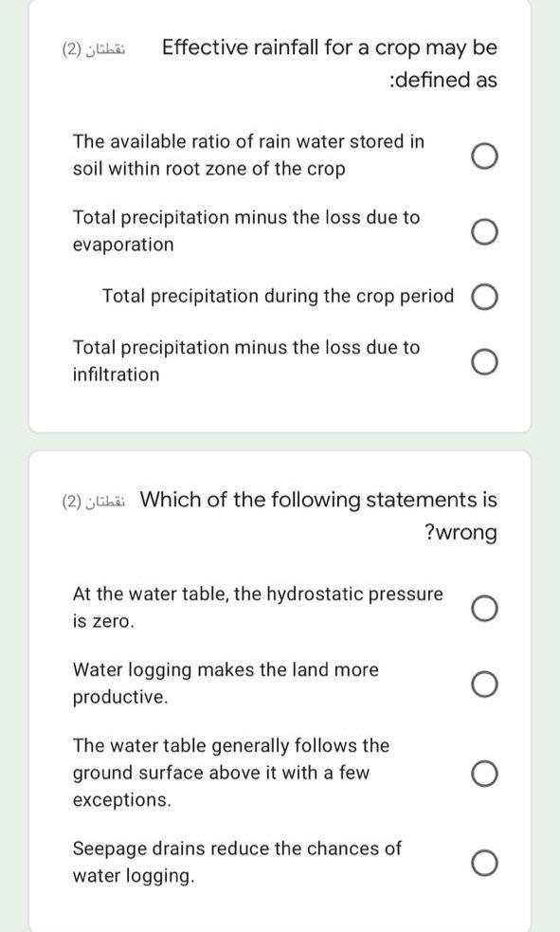560x932 pixels.
Task: Select the infiltration loss answer option
Action: (x=484, y=360)
